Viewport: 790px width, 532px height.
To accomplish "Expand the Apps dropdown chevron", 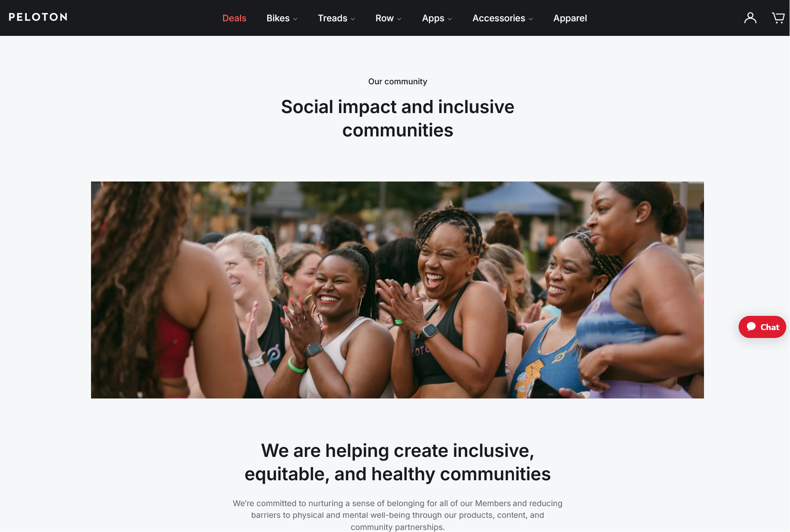I will tap(450, 19).
